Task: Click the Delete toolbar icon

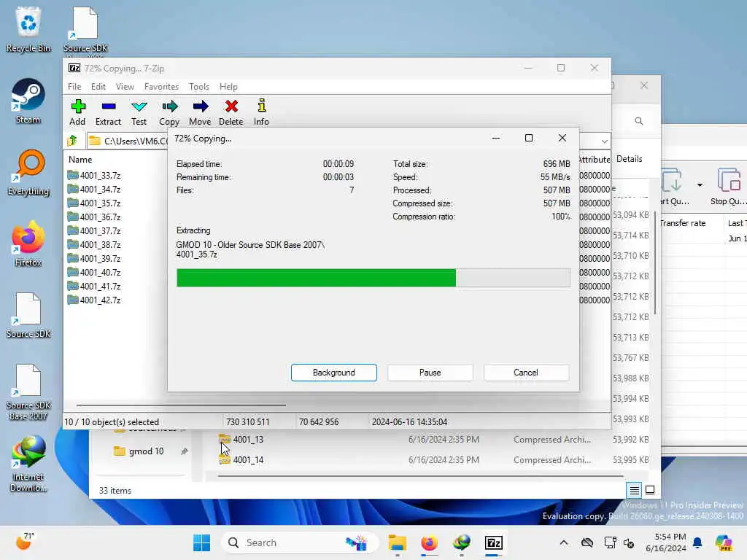Action: 231,112
